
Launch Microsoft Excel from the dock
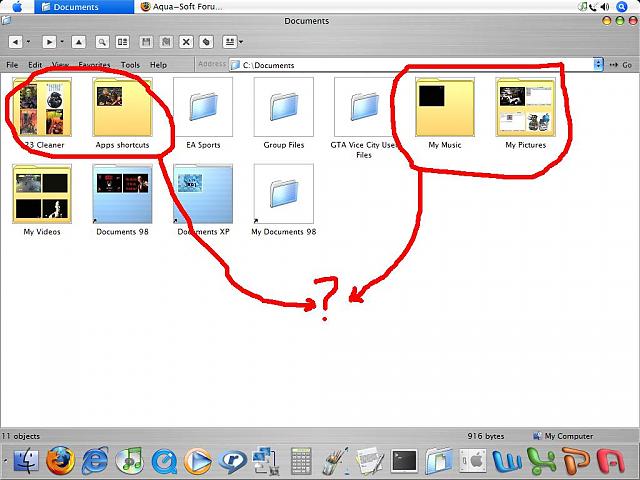click(542, 461)
